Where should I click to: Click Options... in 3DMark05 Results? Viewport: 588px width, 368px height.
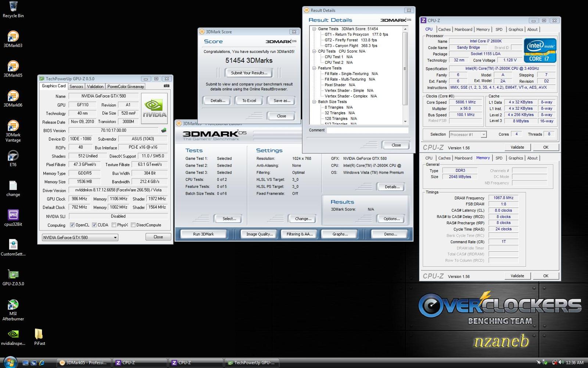point(392,219)
